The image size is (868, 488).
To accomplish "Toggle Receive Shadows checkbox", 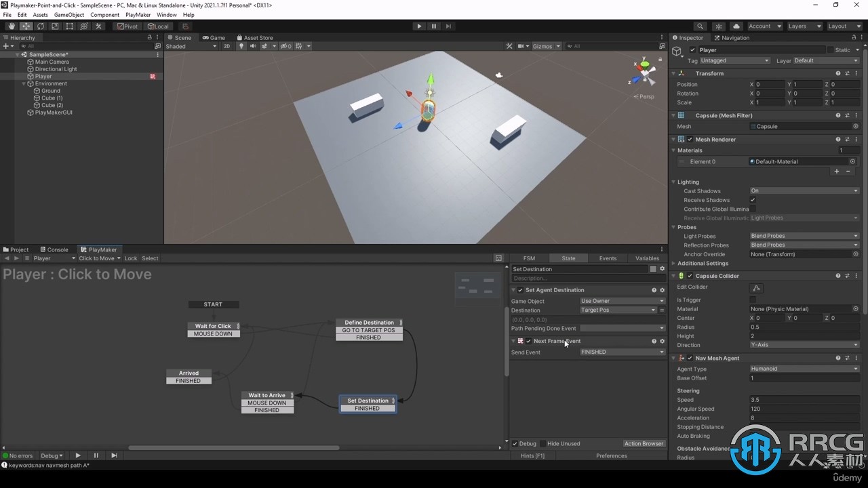I will (x=753, y=200).
